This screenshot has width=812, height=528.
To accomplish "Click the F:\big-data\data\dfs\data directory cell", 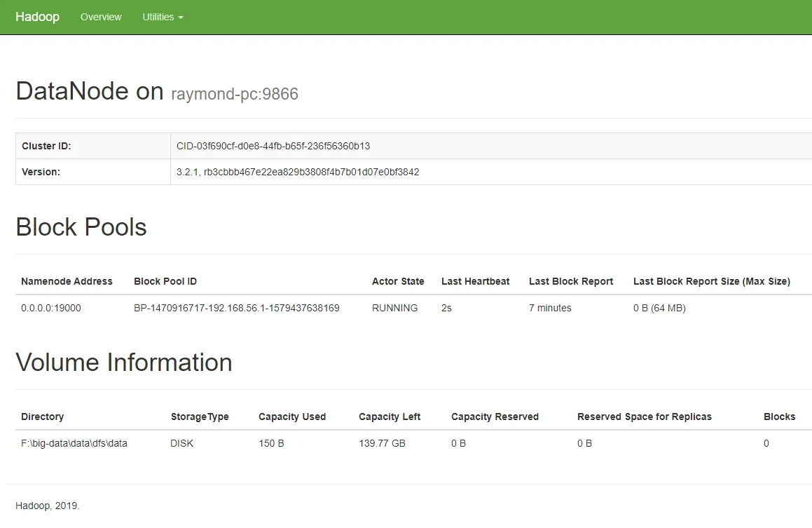I will (74, 443).
